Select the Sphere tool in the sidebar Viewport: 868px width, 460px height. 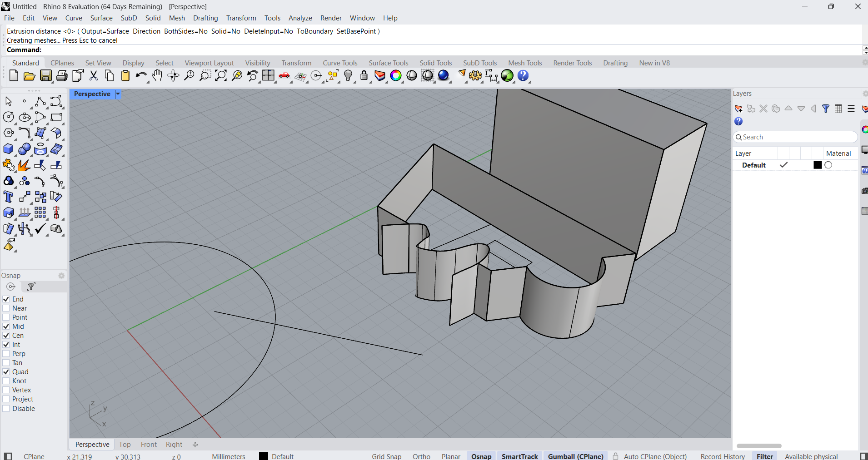25,149
